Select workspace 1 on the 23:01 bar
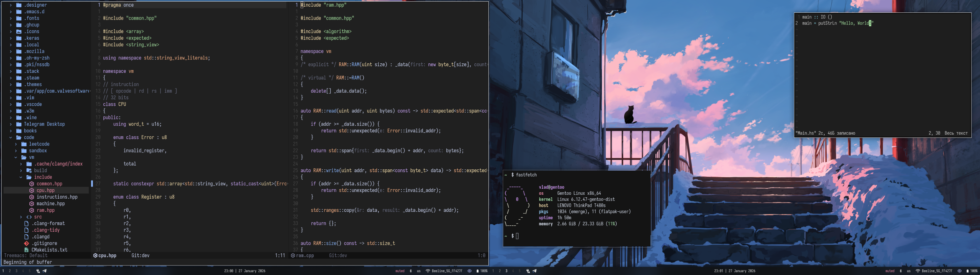Viewport: 980px width, 275px height. coord(493,271)
